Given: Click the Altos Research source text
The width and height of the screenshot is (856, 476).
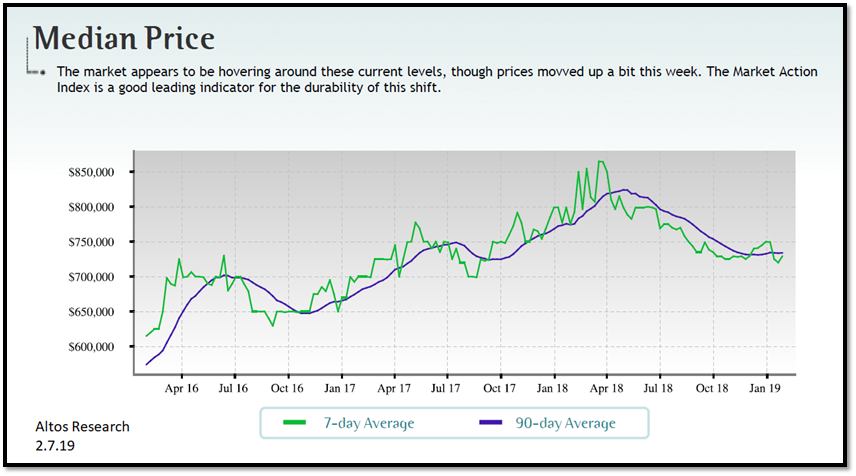Looking at the screenshot, I should point(79,426).
